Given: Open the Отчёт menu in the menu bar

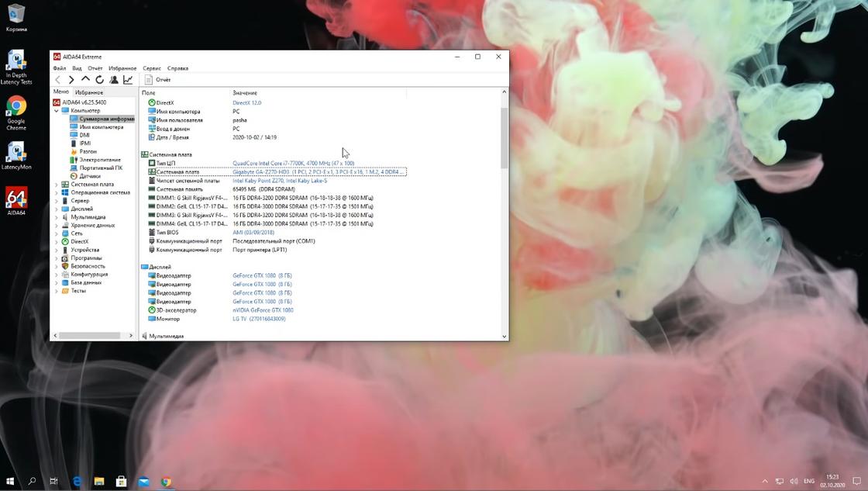Looking at the screenshot, I should [95, 68].
